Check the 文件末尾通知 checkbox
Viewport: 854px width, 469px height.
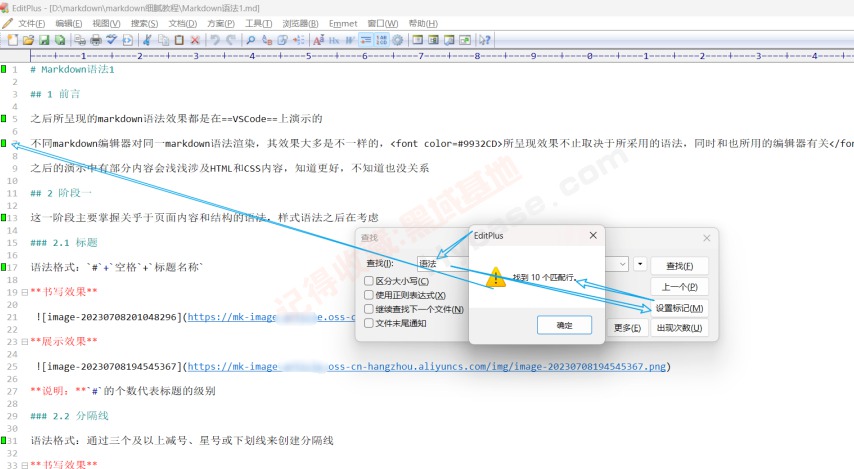click(x=369, y=323)
